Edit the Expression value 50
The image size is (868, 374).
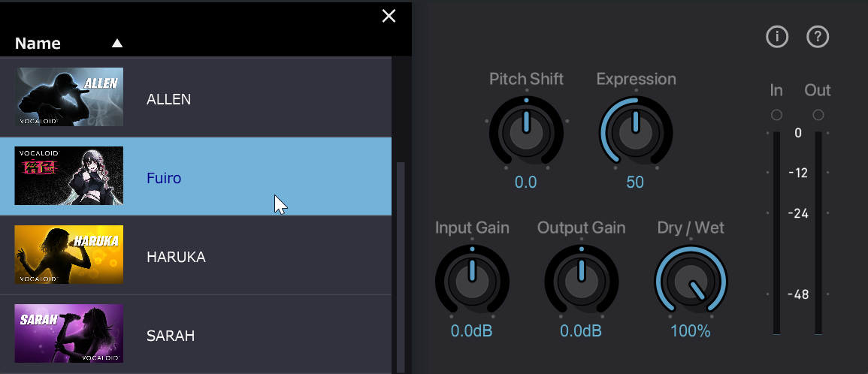(x=635, y=182)
